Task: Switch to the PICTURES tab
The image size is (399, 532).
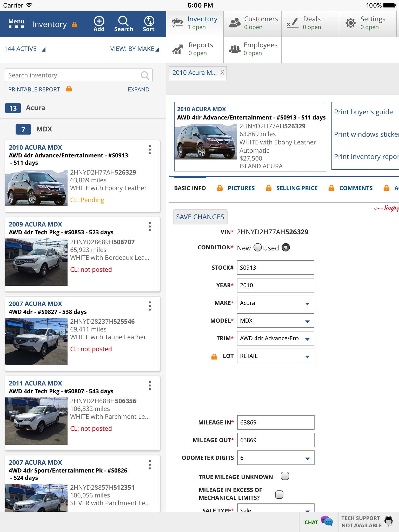Action: click(241, 188)
